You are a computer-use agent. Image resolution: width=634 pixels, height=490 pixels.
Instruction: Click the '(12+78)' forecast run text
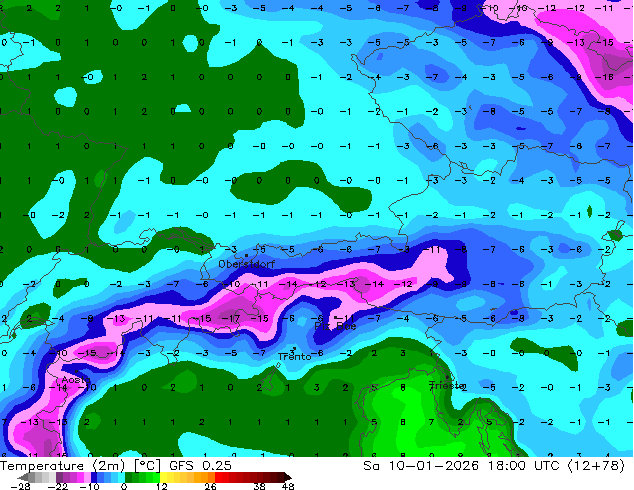pos(596,466)
